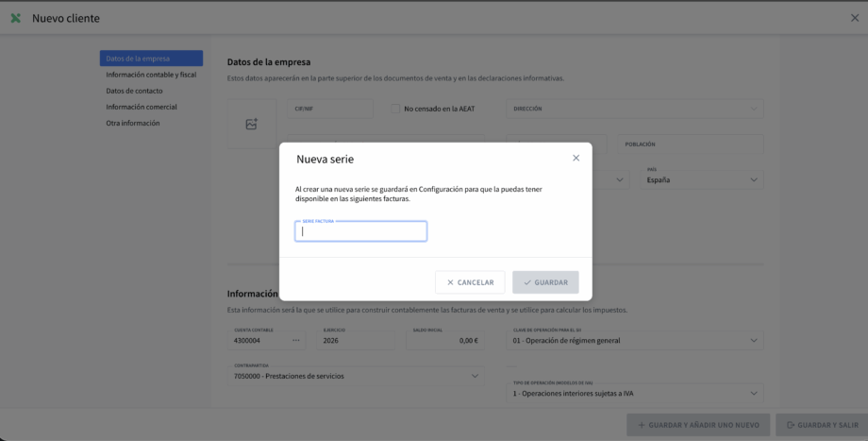
Task: Click the three dots beside Cuenta contable
Action: pyautogui.click(x=296, y=340)
